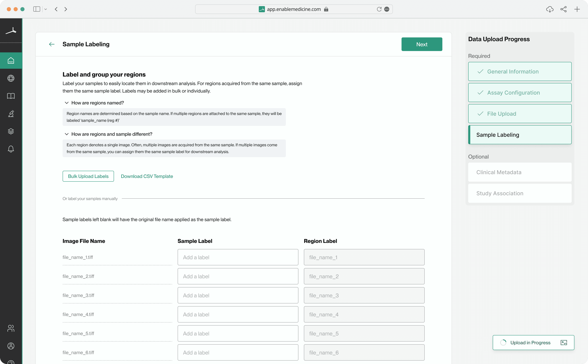588x364 pixels.
Task: Go to File Upload step
Action: click(520, 114)
